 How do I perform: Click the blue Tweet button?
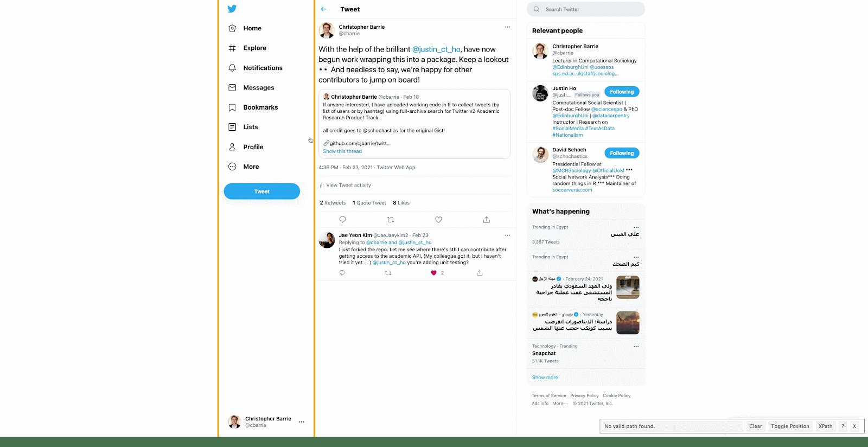[262, 191]
